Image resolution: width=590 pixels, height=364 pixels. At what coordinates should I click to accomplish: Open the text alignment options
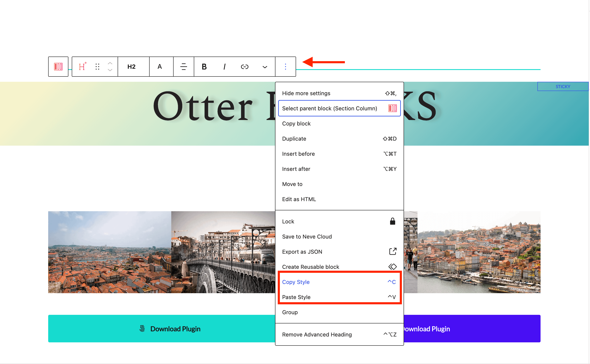point(184,67)
